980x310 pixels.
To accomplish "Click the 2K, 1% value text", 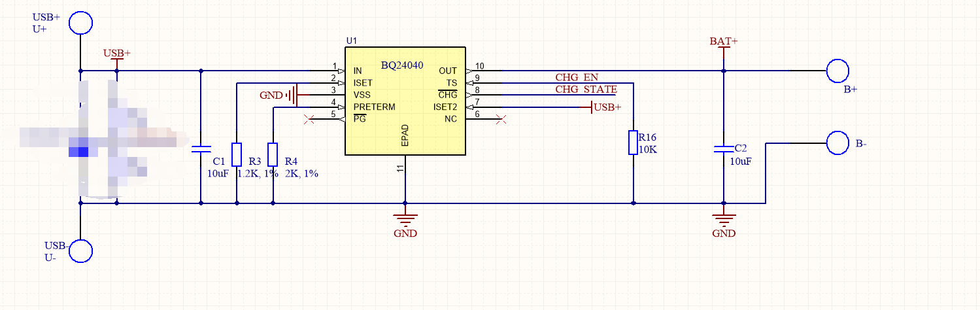I will click(x=302, y=173).
